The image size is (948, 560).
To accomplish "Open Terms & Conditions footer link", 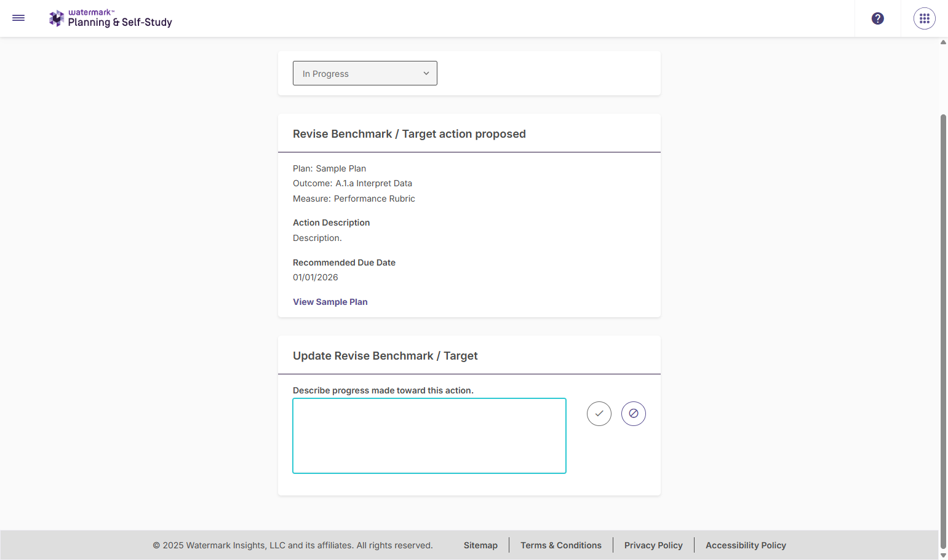I will click(561, 545).
